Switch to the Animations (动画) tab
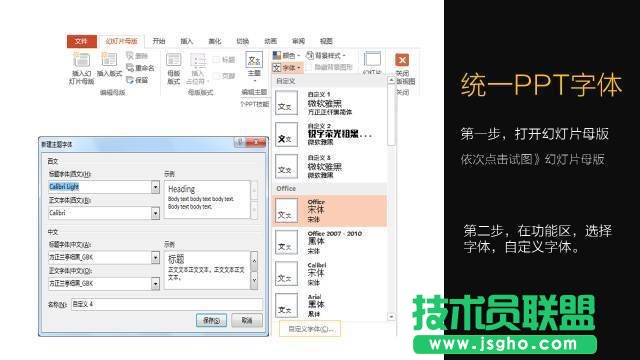This screenshot has height=360, width=640. [x=270, y=41]
